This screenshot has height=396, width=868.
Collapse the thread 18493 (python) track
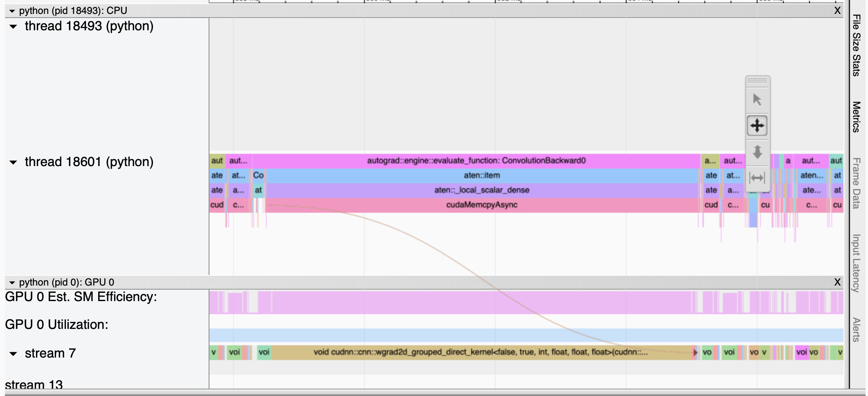pos(13,26)
